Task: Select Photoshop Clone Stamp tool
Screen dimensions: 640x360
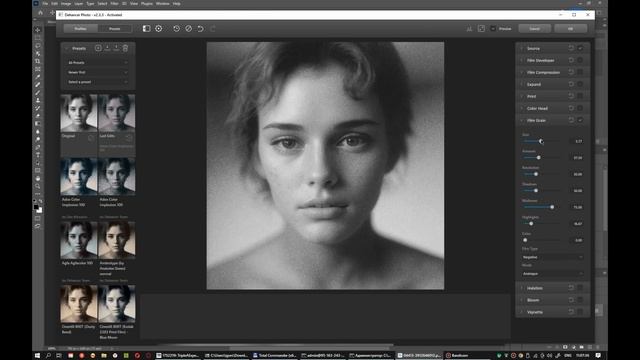Action: (38, 100)
